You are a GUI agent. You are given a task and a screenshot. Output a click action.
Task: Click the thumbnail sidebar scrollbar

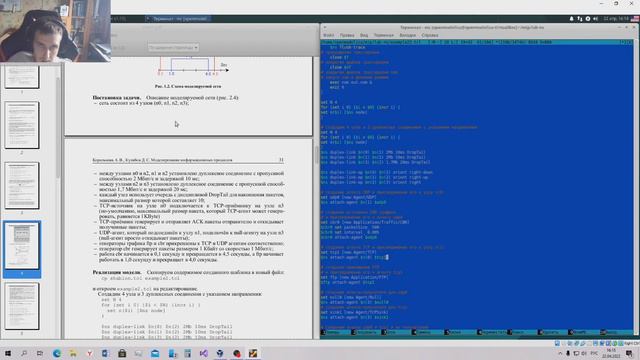(x=58, y=127)
